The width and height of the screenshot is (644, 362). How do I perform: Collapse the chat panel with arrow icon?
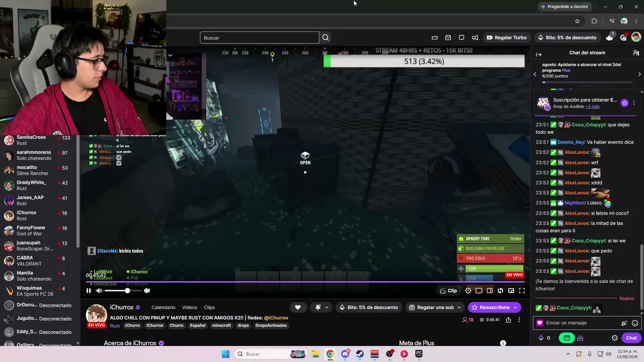click(538, 54)
